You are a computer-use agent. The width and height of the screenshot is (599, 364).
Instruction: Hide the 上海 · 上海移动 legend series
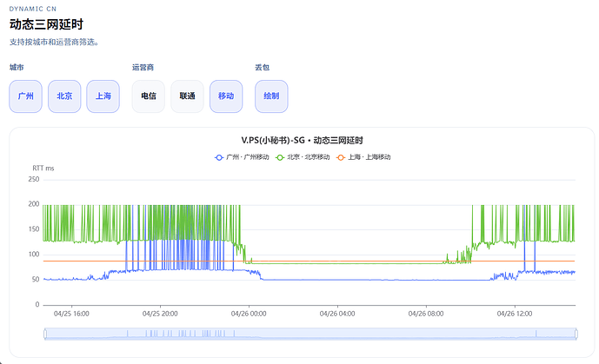pos(363,157)
